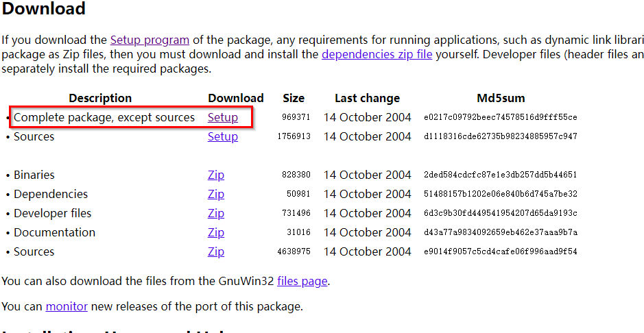
Task: Click the Setup link in the 1756913-size Sources row
Action: pyautogui.click(x=223, y=136)
